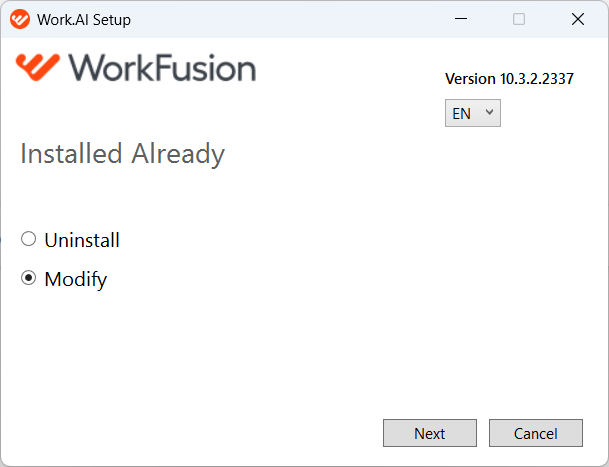Click Next to proceed with setup

tap(430, 433)
